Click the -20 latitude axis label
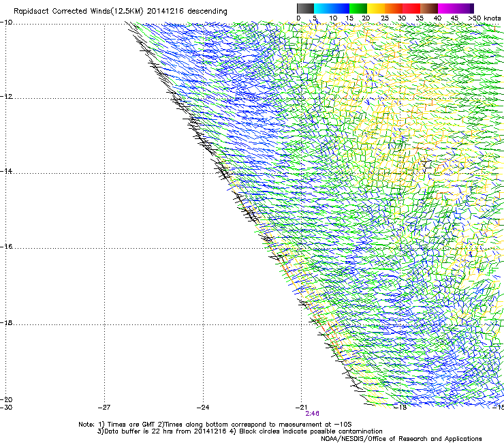This screenshot has height=443, width=504. pos(6,400)
